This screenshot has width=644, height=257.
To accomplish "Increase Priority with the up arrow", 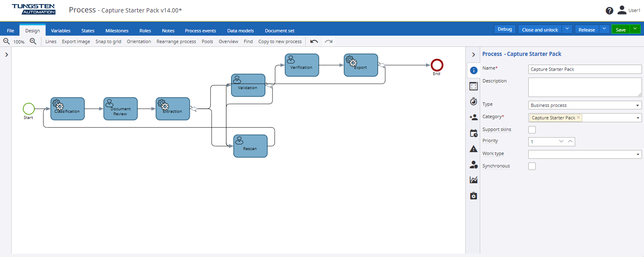I will (571, 141).
